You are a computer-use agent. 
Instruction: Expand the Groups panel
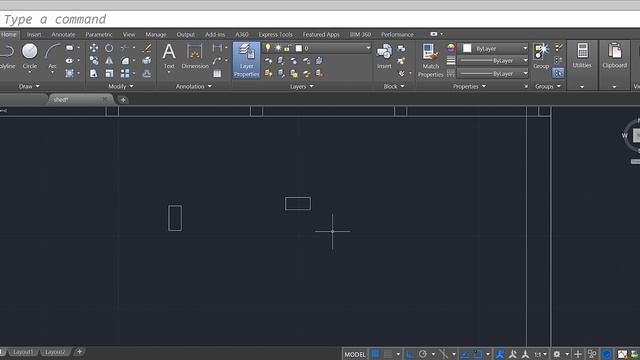(548, 86)
